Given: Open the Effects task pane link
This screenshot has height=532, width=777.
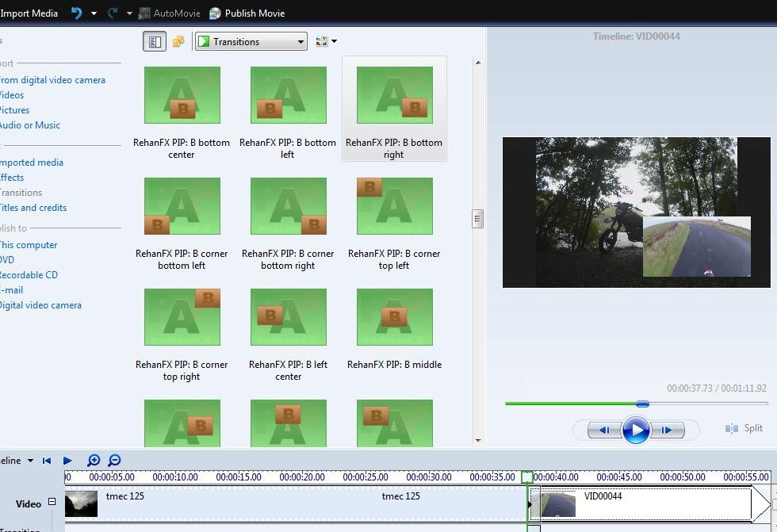Looking at the screenshot, I should (x=10, y=177).
